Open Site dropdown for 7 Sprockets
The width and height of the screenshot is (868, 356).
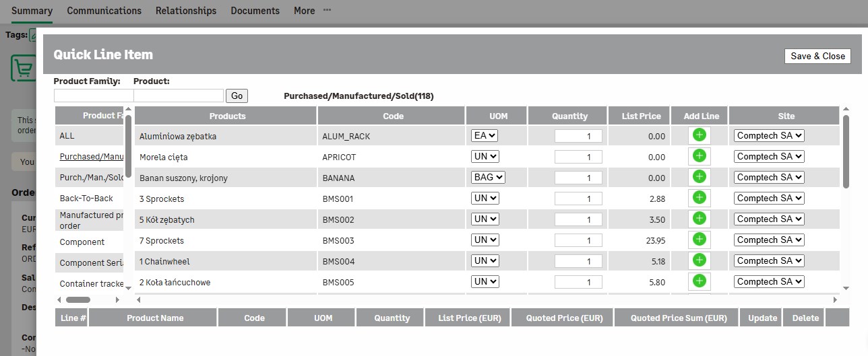(x=769, y=240)
